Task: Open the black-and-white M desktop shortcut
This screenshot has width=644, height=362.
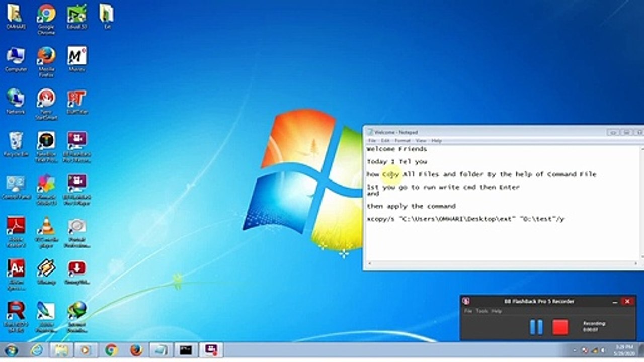Action: [77, 59]
